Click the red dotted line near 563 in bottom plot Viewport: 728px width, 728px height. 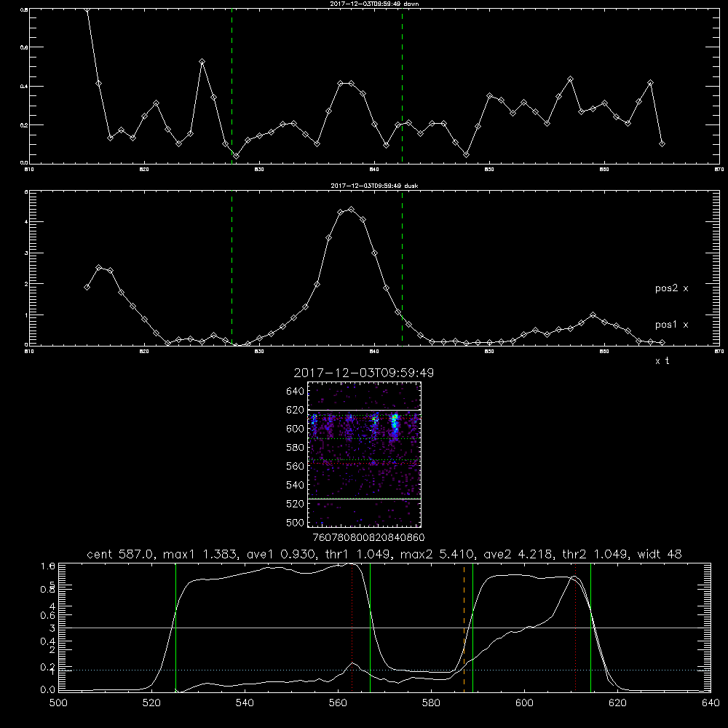point(352,628)
